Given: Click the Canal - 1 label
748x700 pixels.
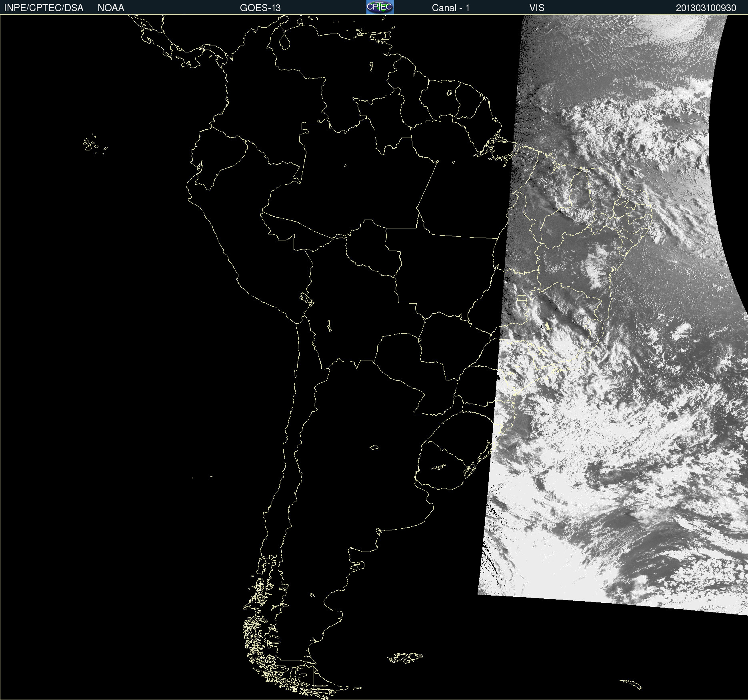Looking at the screenshot, I should 451,8.
